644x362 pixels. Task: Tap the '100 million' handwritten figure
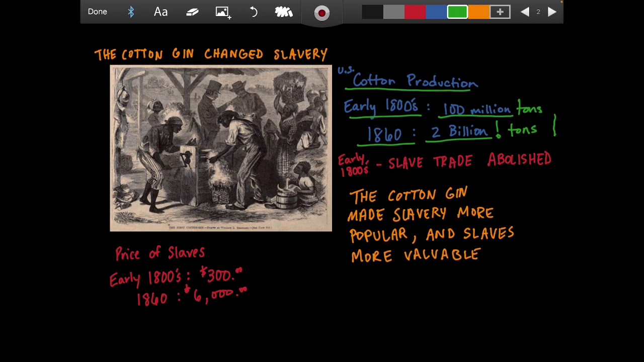[476, 109]
